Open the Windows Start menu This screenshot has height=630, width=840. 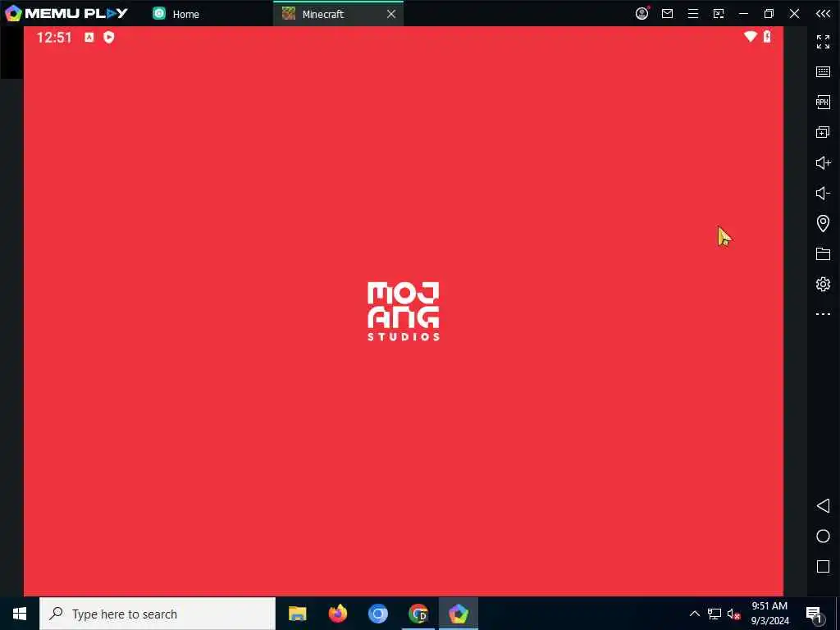pyautogui.click(x=20, y=614)
